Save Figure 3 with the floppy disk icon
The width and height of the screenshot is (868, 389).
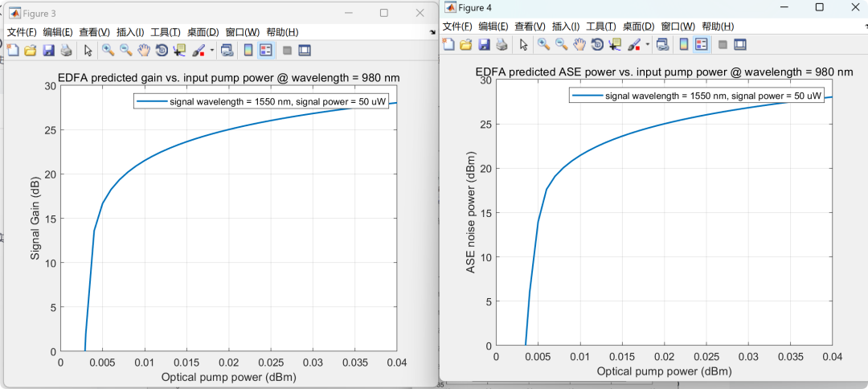[48, 51]
